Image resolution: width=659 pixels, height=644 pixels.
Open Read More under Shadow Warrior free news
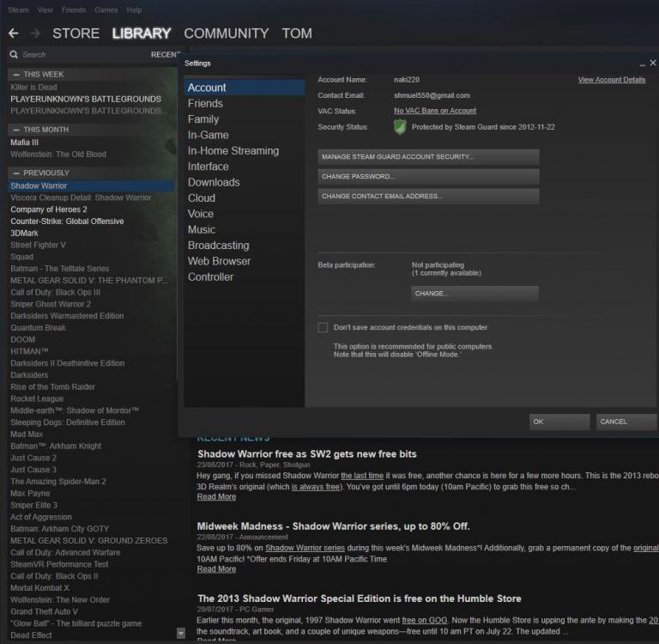point(216,497)
